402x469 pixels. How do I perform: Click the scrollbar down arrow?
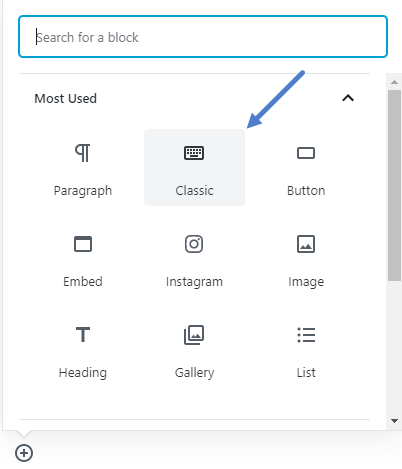394,421
